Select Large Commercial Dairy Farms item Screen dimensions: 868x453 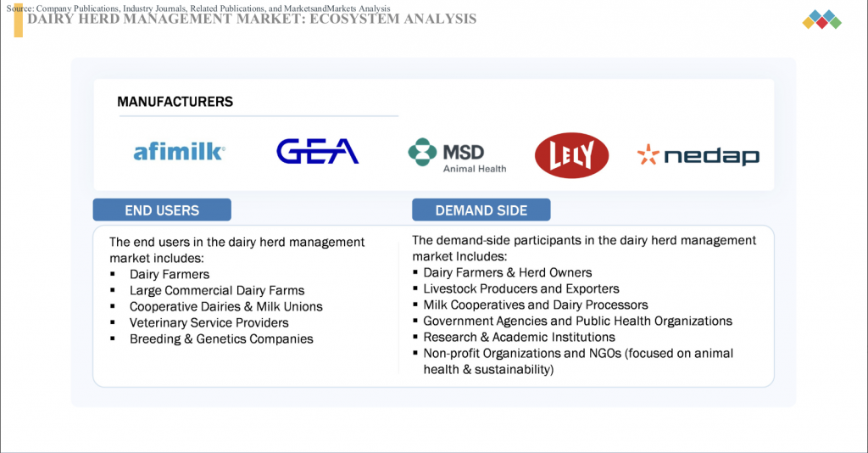point(216,290)
